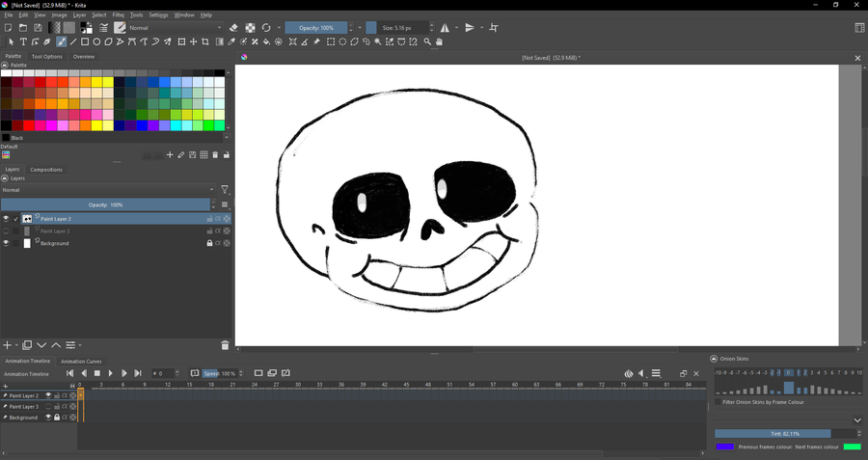Toggle Eraser mode
The width and height of the screenshot is (868, 460).
[233, 28]
